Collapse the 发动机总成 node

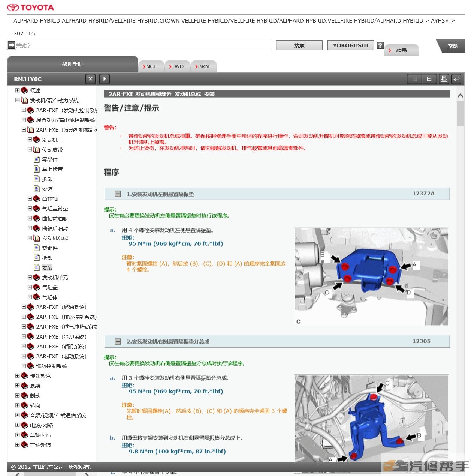coord(30,238)
